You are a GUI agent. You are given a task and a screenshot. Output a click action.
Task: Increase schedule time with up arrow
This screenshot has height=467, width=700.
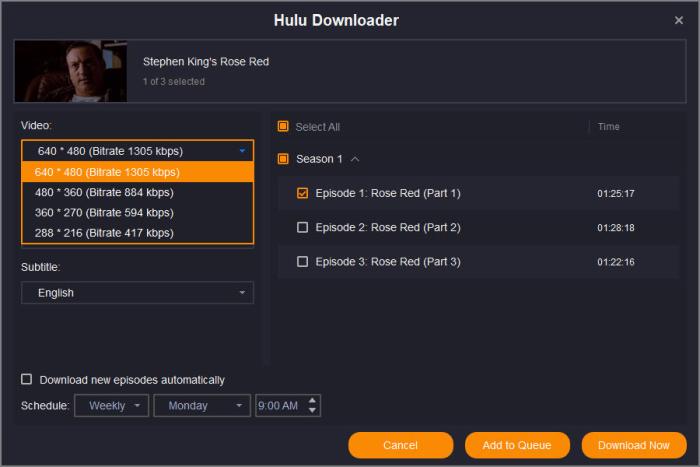click(312, 400)
